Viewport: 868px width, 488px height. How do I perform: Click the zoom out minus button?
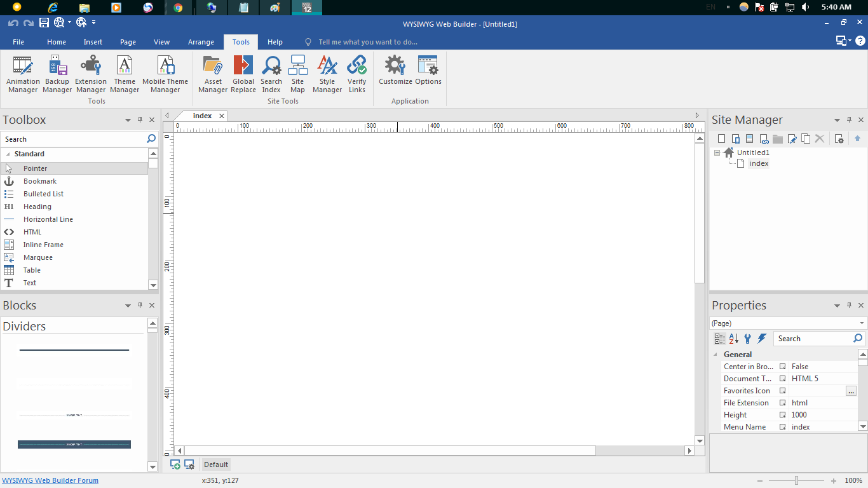tap(759, 480)
